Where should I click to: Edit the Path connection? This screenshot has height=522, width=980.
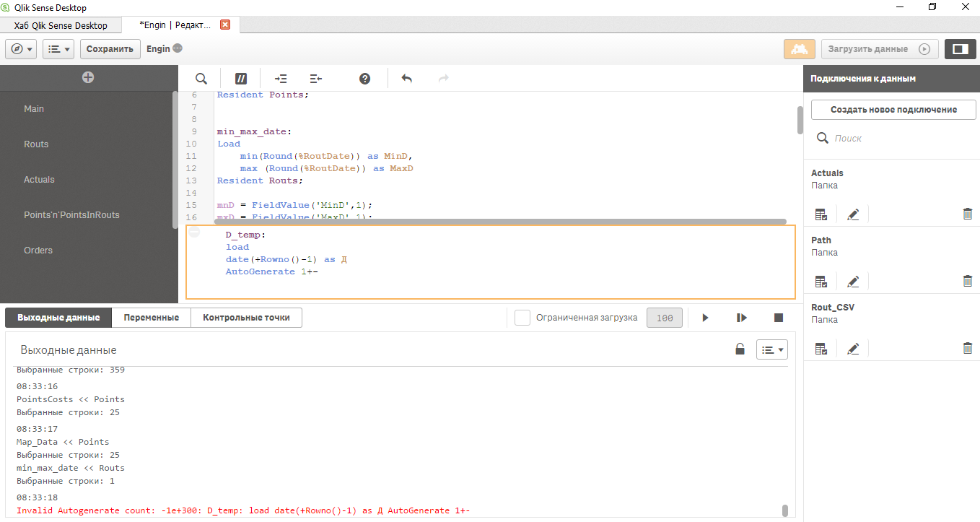pyautogui.click(x=853, y=282)
